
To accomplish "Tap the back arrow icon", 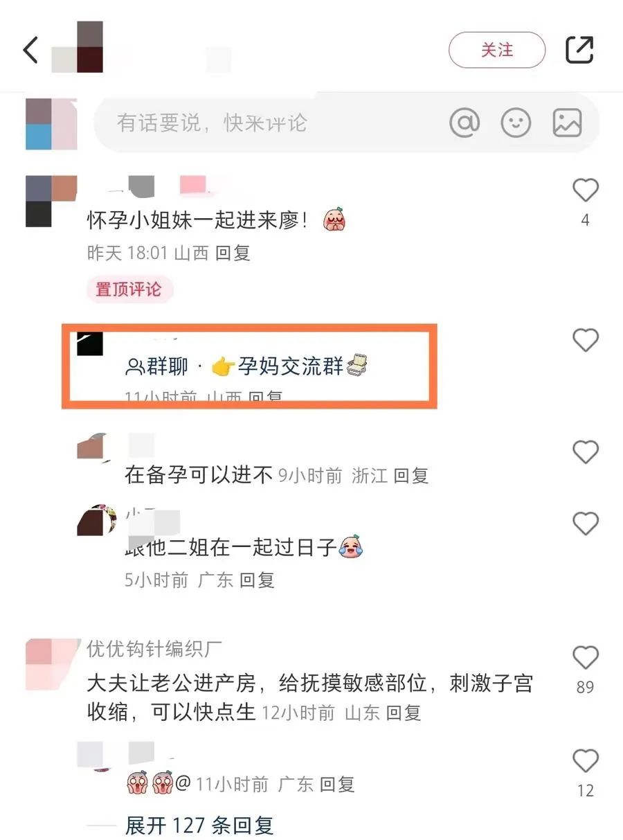I will point(30,50).
